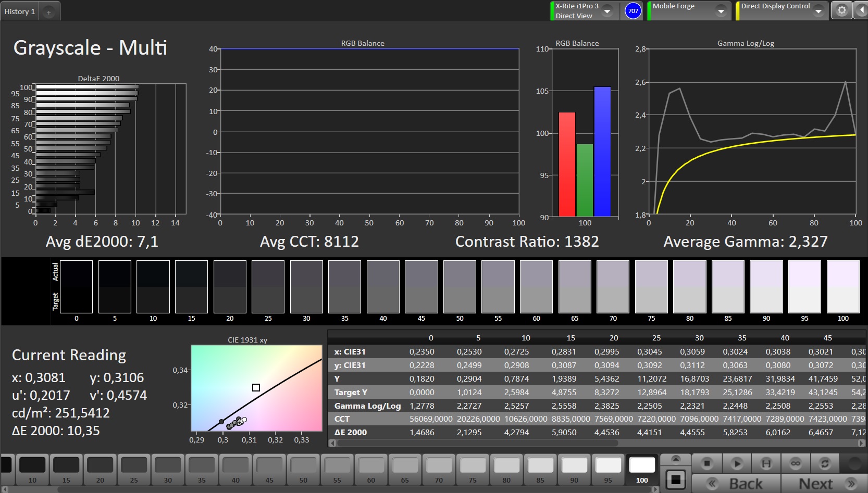Click the CCT row label in the table

click(342, 419)
